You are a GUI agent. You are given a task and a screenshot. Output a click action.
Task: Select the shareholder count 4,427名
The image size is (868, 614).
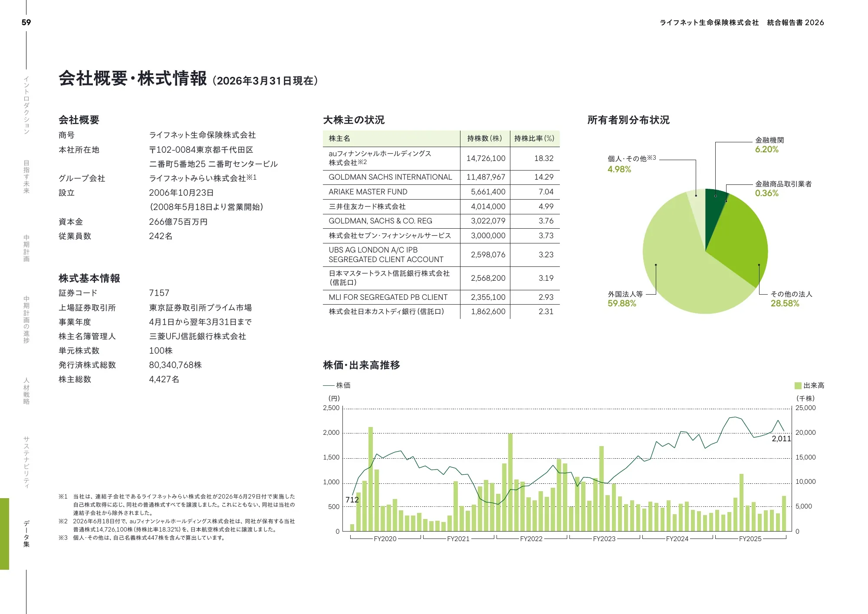(164, 379)
